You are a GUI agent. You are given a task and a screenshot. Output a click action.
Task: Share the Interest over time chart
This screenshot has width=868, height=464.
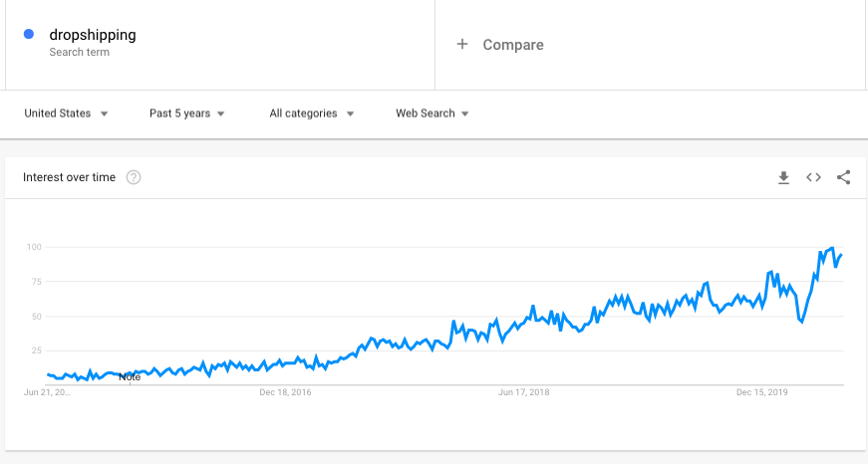pos(843,177)
